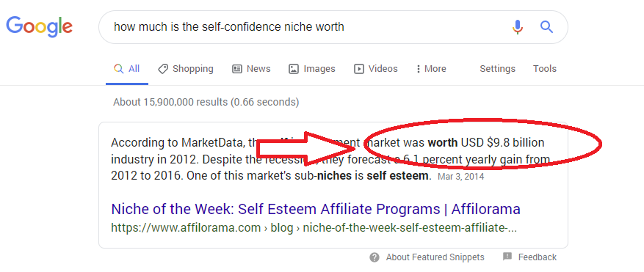644x272 pixels.
Task: Open the Settings menu
Action: 497,69
